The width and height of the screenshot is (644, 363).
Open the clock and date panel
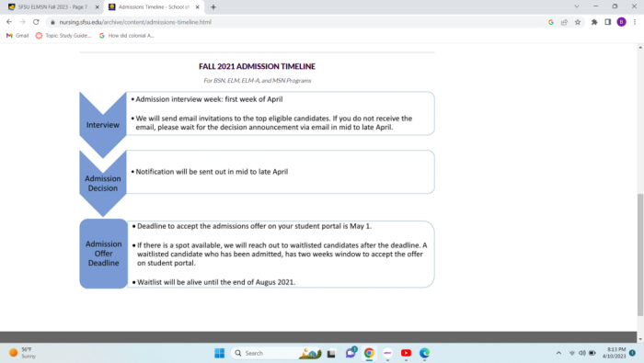click(614, 353)
